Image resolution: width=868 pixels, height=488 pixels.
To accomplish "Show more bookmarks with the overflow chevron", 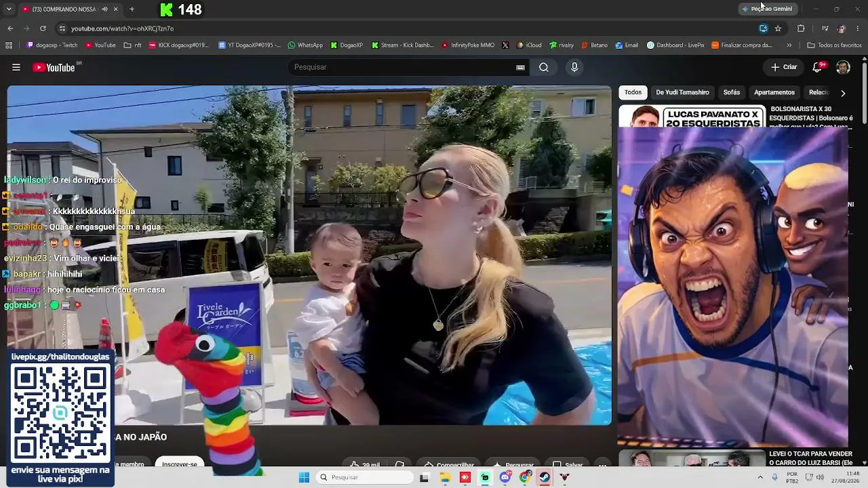I will (x=789, y=45).
